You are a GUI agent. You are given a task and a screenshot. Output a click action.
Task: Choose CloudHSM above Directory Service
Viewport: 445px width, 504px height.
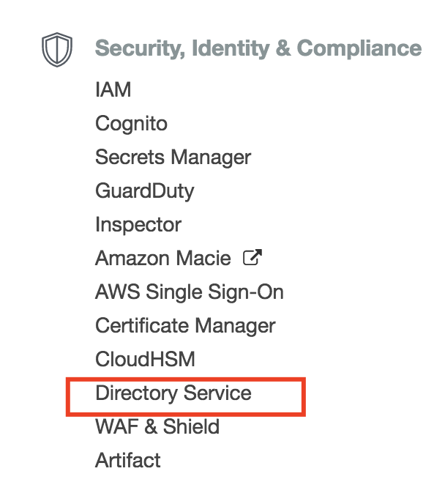coord(144,360)
